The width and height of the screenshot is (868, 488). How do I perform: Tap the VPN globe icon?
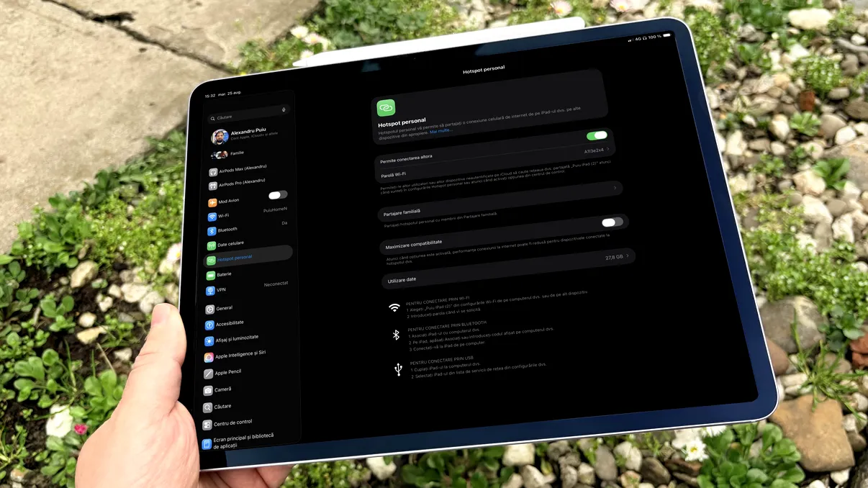tap(210, 291)
